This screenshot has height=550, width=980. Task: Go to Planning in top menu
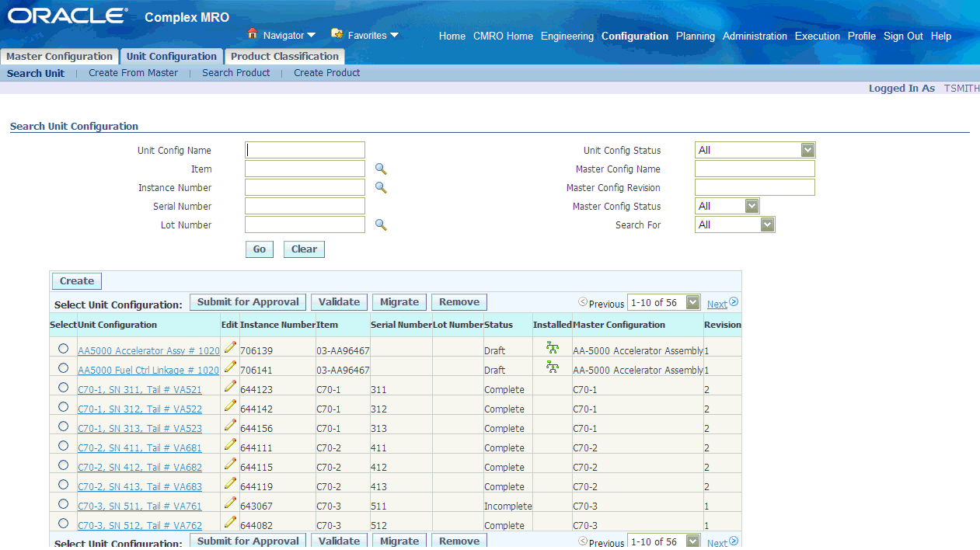point(696,37)
